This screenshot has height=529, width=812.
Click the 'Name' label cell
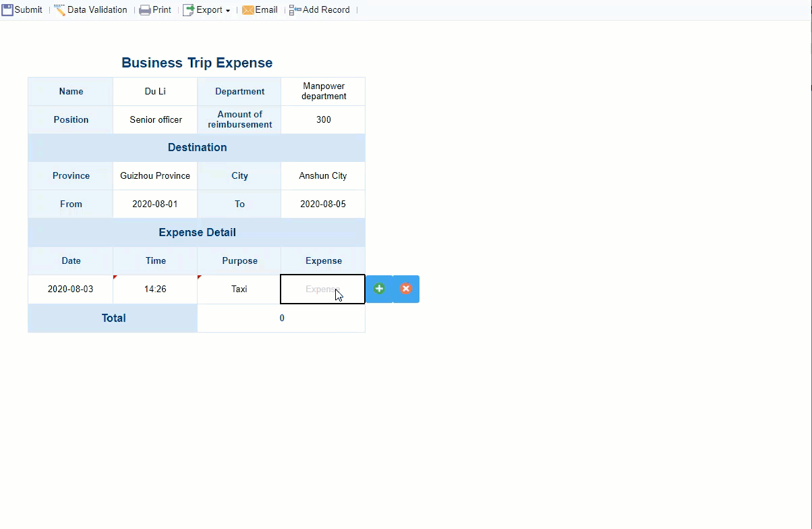point(71,92)
